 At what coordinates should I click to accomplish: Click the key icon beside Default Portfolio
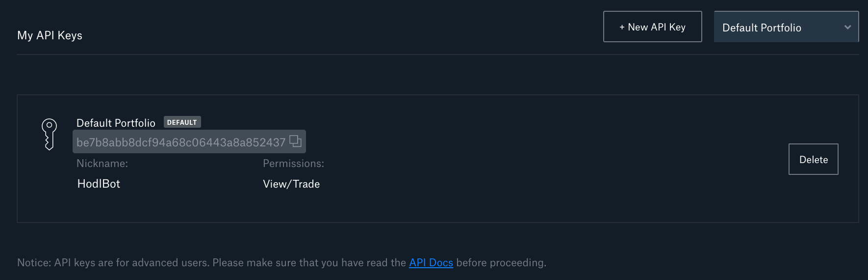(49, 134)
